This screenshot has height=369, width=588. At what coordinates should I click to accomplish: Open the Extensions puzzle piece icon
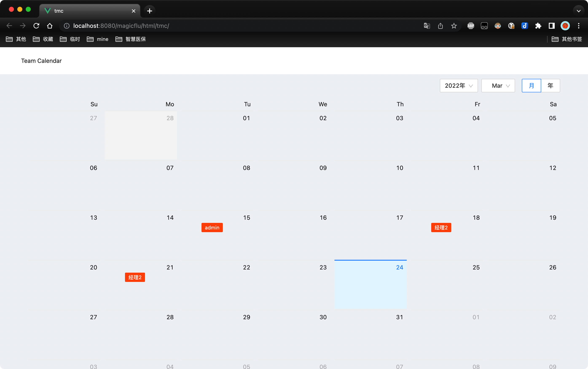click(x=538, y=26)
